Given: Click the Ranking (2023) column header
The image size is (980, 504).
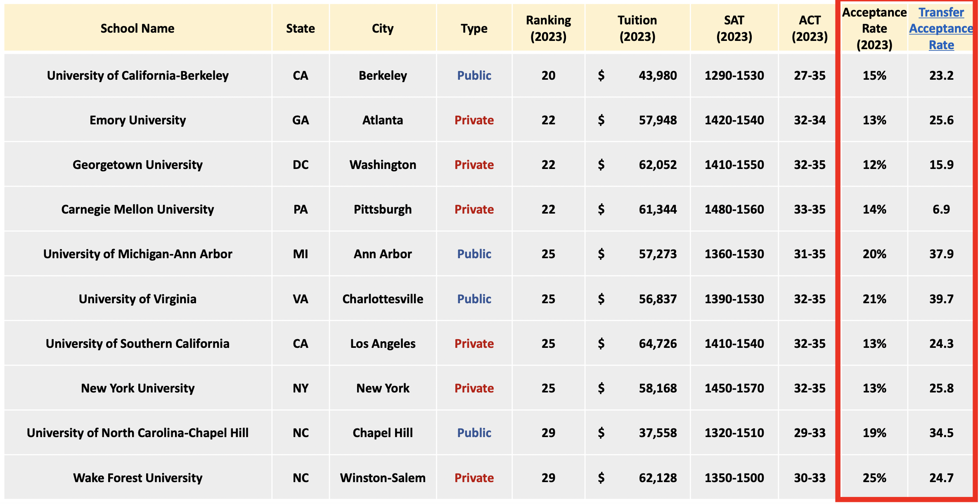Looking at the screenshot, I should (x=548, y=29).
